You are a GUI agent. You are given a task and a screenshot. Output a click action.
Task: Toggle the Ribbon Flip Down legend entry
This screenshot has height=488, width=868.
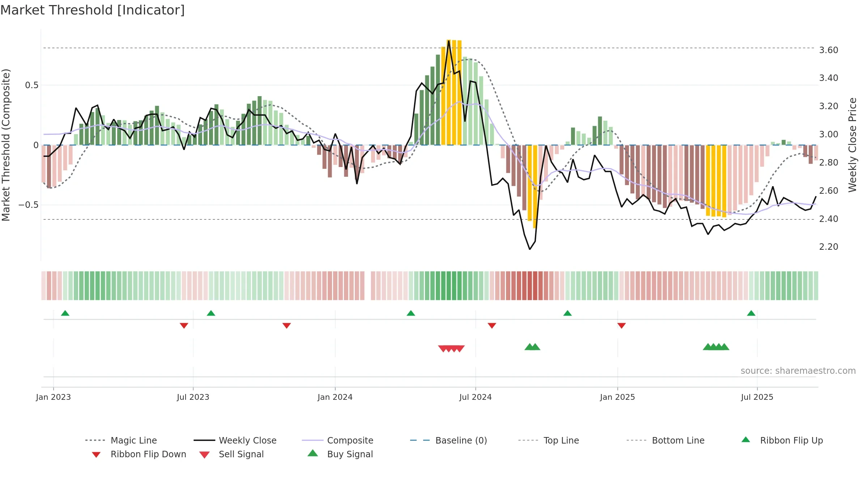pyautogui.click(x=139, y=454)
